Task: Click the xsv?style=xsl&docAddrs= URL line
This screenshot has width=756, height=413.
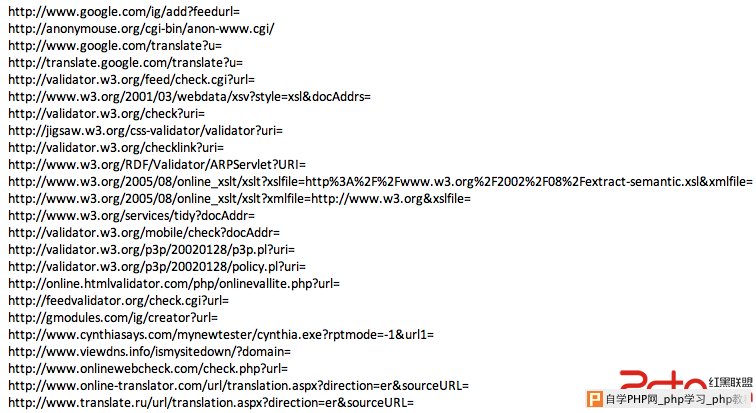Action: coord(189,97)
